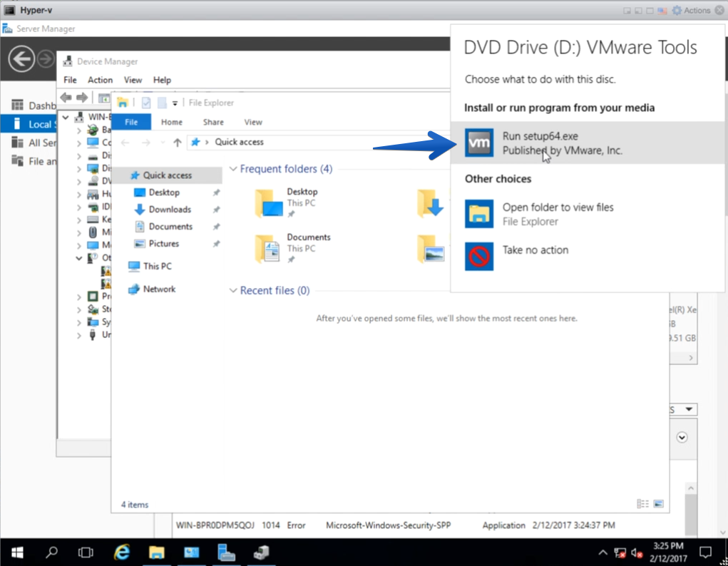This screenshot has height=566, width=728.
Task: Click the File Explorer folder icon in autoplay
Action: (479, 214)
